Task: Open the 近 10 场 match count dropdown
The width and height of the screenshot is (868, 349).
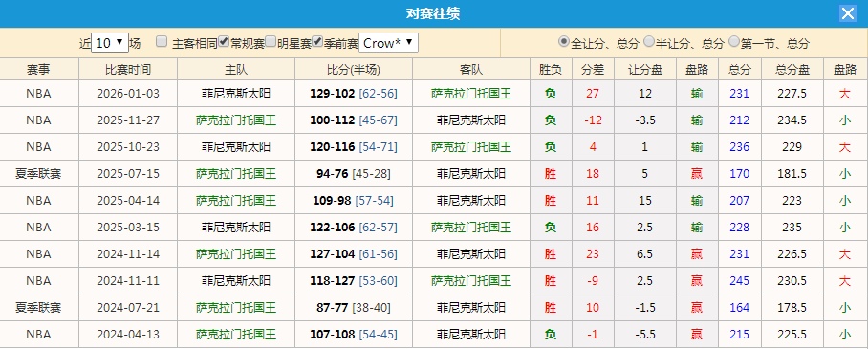Action: (x=110, y=43)
